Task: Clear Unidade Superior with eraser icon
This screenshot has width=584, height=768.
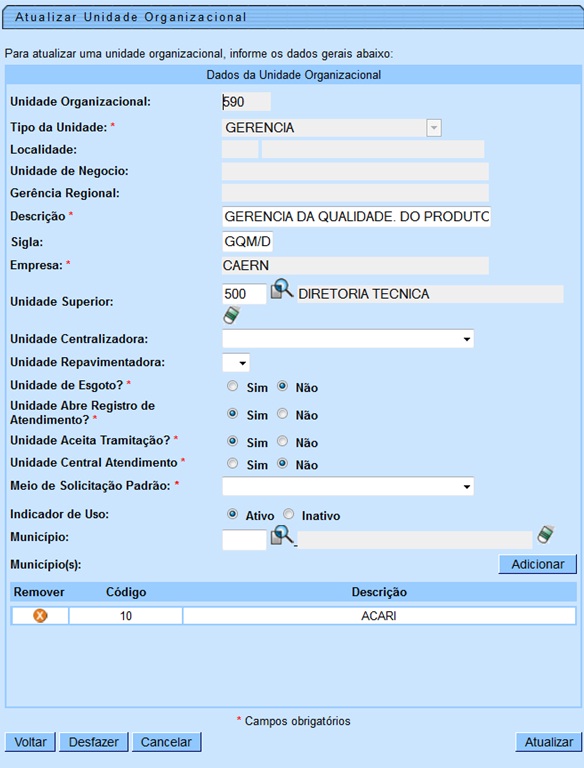Action: click(231, 315)
